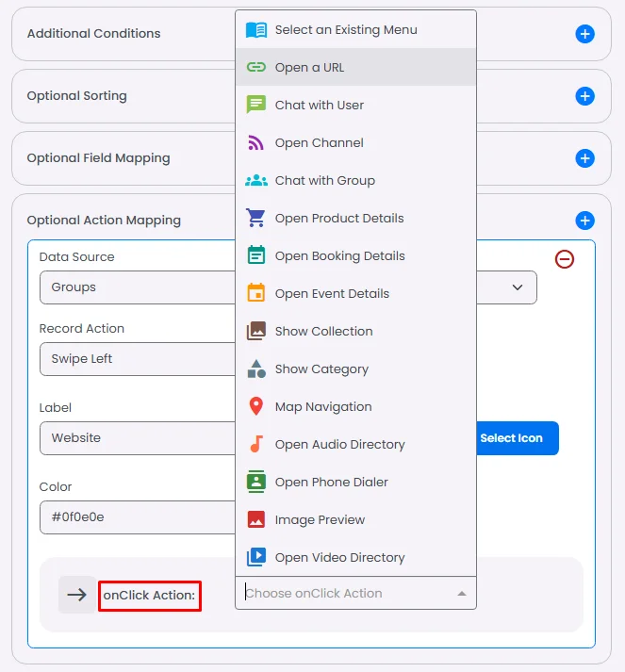Remove the action mapping with red minus icon
The width and height of the screenshot is (625, 672).
[564, 259]
